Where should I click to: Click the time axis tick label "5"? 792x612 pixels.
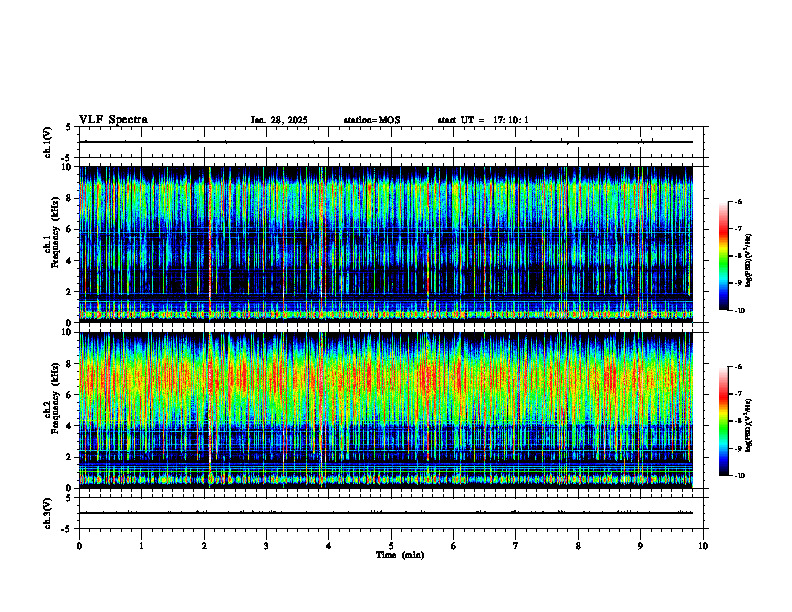(x=391, y=546)
